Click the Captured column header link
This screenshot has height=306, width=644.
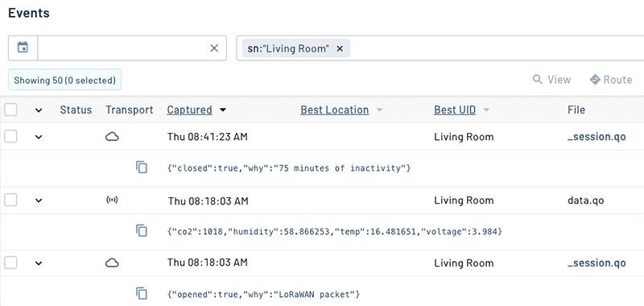point(189,110)
